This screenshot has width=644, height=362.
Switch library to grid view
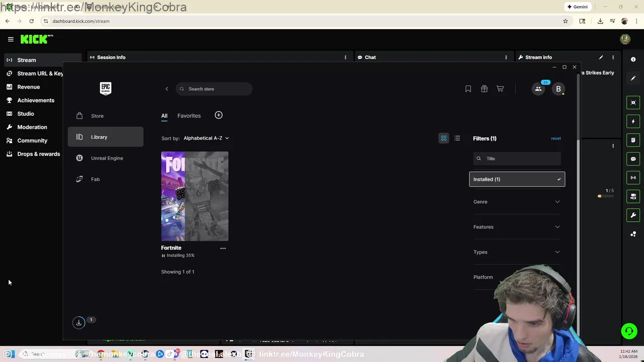point(444,138)
